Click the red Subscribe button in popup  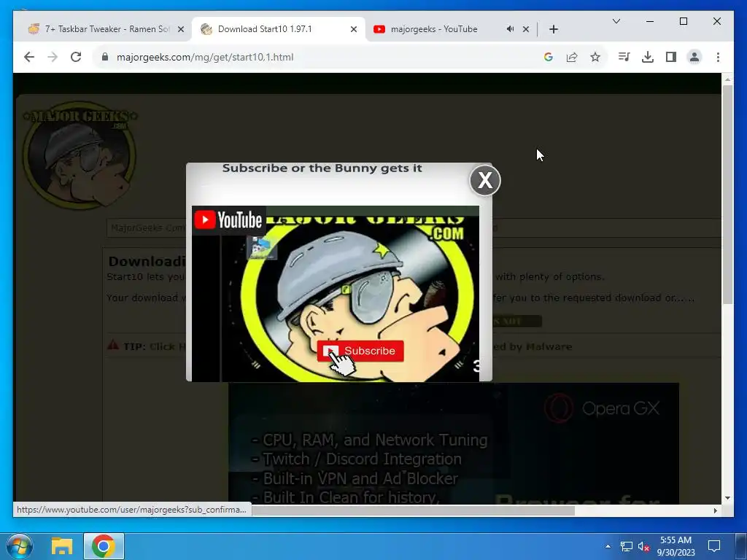click(x=360, y=351)
